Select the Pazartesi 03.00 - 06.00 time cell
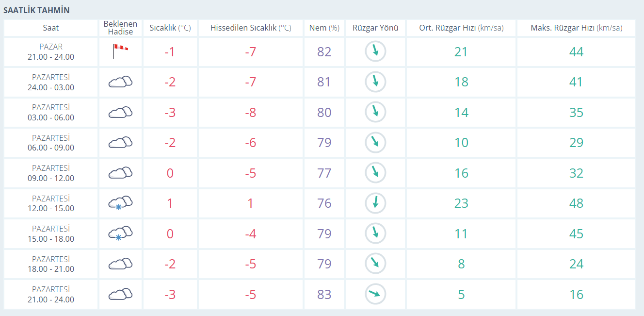Image resolution: width=644 pixels, height=316 pixels. coord(51,112)
